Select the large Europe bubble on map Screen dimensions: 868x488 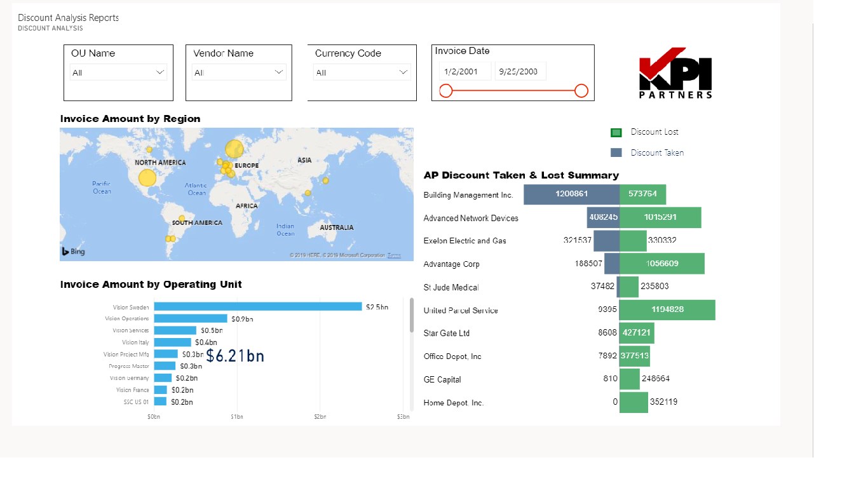pyautogui.click(x=234, y=149)
